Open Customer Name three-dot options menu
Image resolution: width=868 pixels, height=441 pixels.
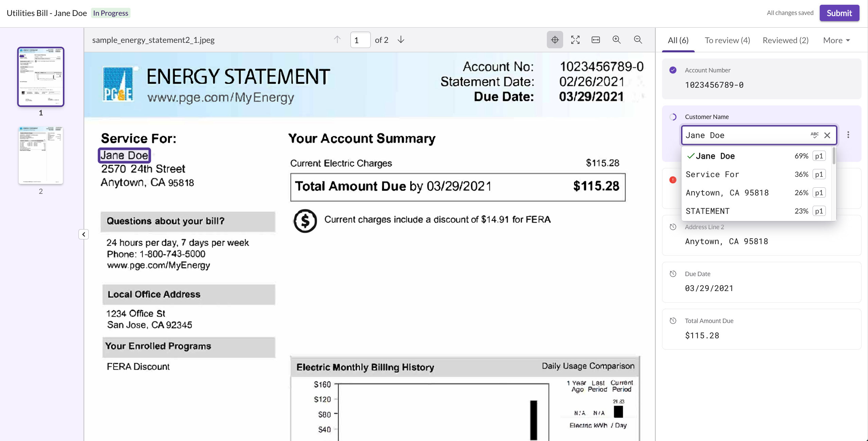coord(848,135)
